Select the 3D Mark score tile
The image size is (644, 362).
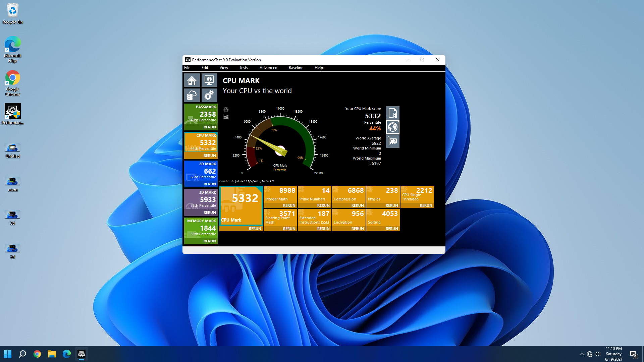[201, 199]
